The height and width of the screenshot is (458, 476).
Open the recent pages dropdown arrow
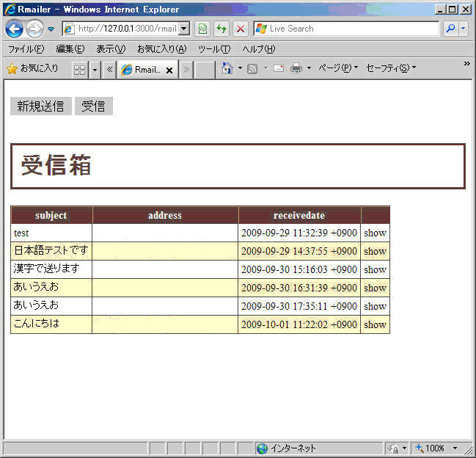tap(51, 29)
